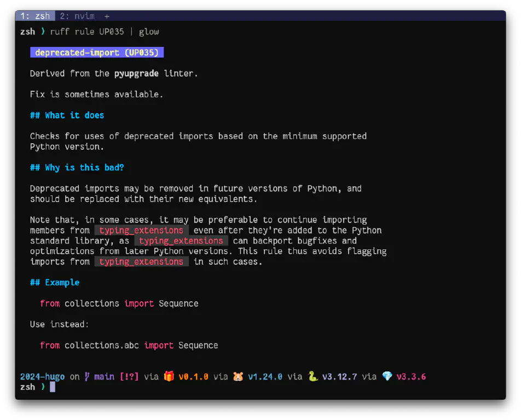Click the git branch symbol before main
The width and height of the screenshot is (521, 420).
87,376
